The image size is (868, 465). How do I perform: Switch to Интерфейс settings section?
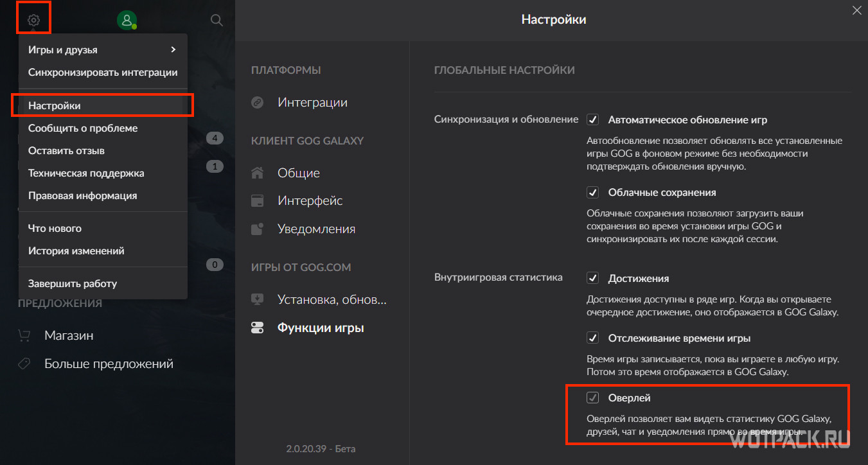coord(310,200)
